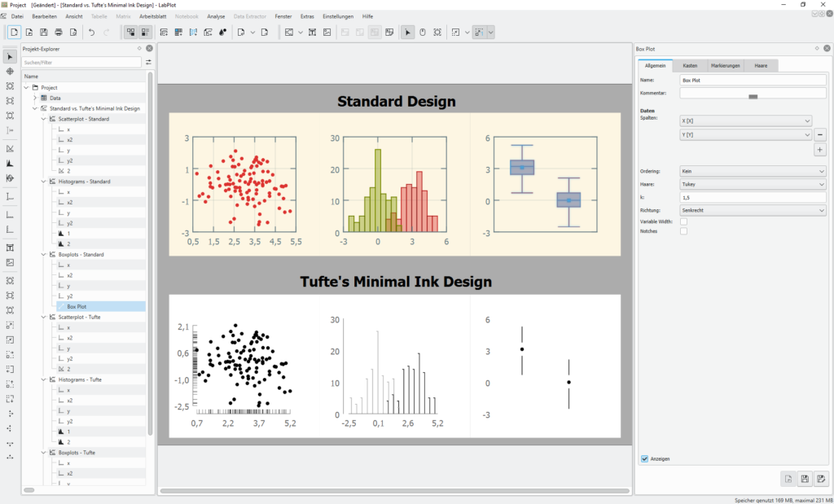Click the save project icon in the toolbar
The height and width of the screenshot is (504, 834).
point(44,33)
